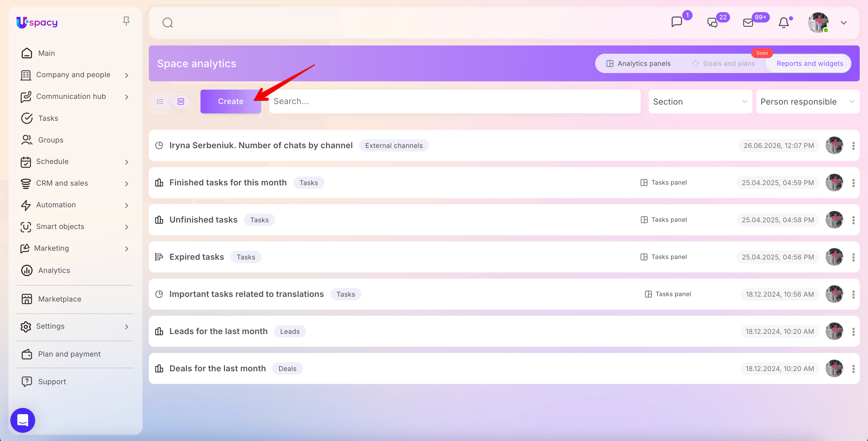Select the Reports and widgets tab
Screen dimensions: 868x441
click(809, 63)
